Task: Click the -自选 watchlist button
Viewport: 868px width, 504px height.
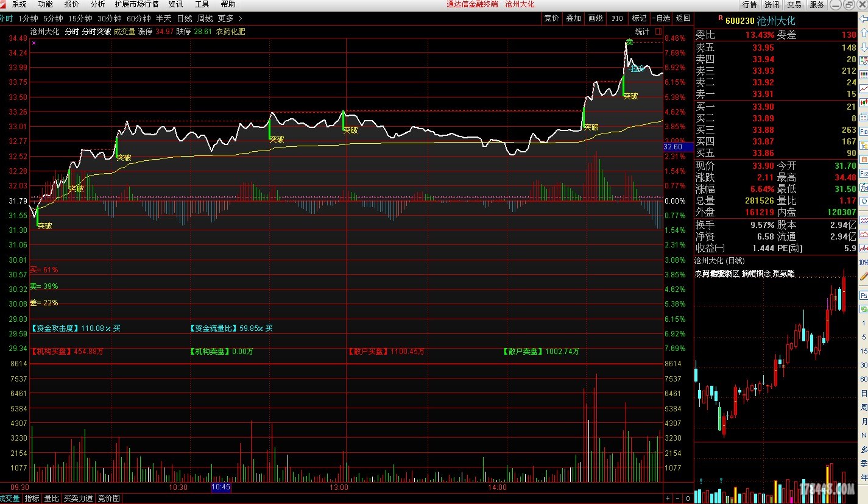Action: [x=661, y=18]
